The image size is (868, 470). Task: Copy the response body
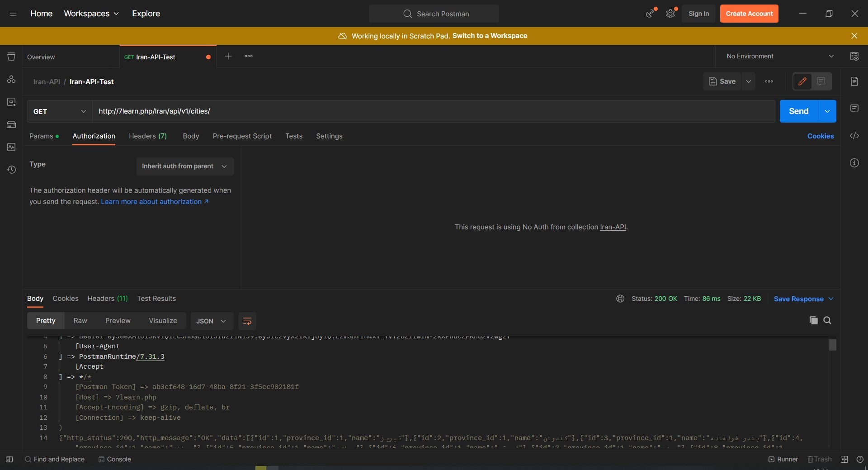(x=814, y=320)
